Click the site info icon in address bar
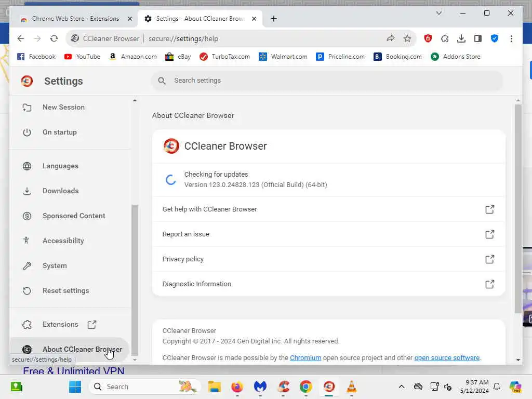The image size is (532, 399). coord(75,38)
